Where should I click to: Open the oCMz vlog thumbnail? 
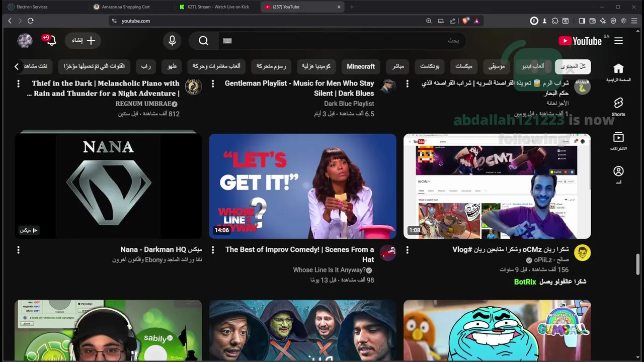pyautogui.click(x=497, y=186)
